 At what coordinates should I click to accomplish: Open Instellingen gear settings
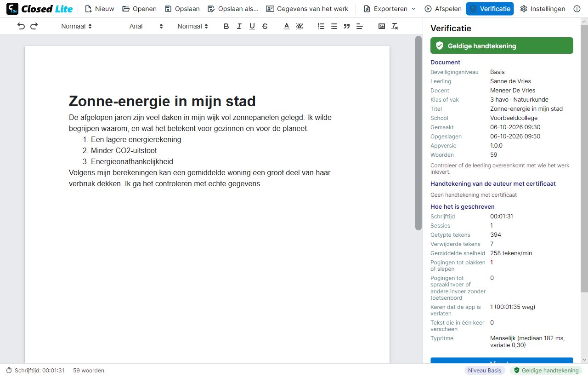click(543, 9)
